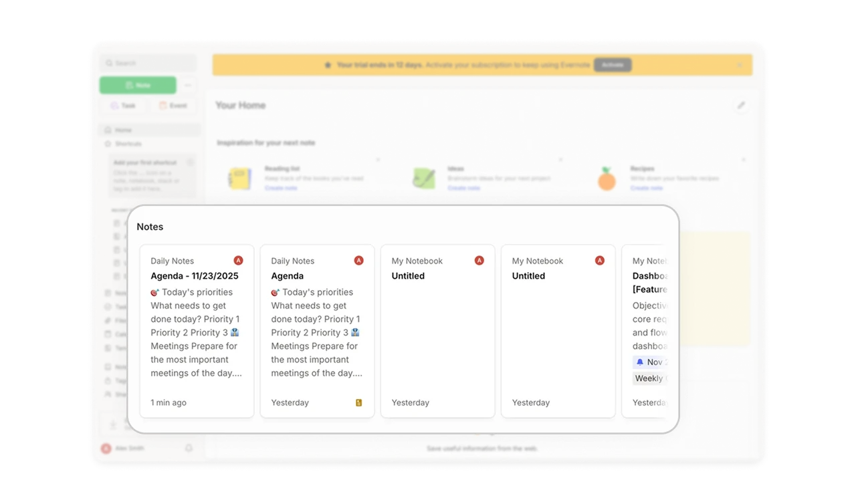
Task: Select Shortcuts in the sidebar
Action: (150, 144)
